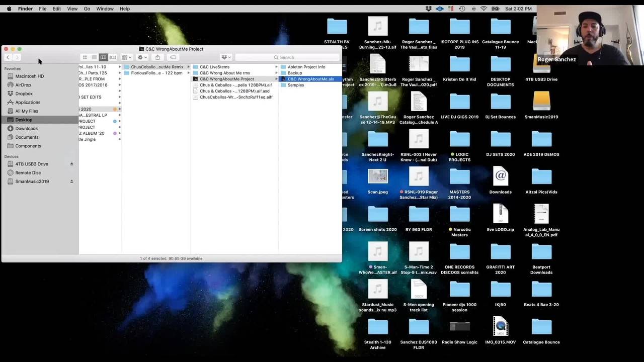Eject SmanMusic2019 in sidebar
644x362 pixels.
click(71, 182)
